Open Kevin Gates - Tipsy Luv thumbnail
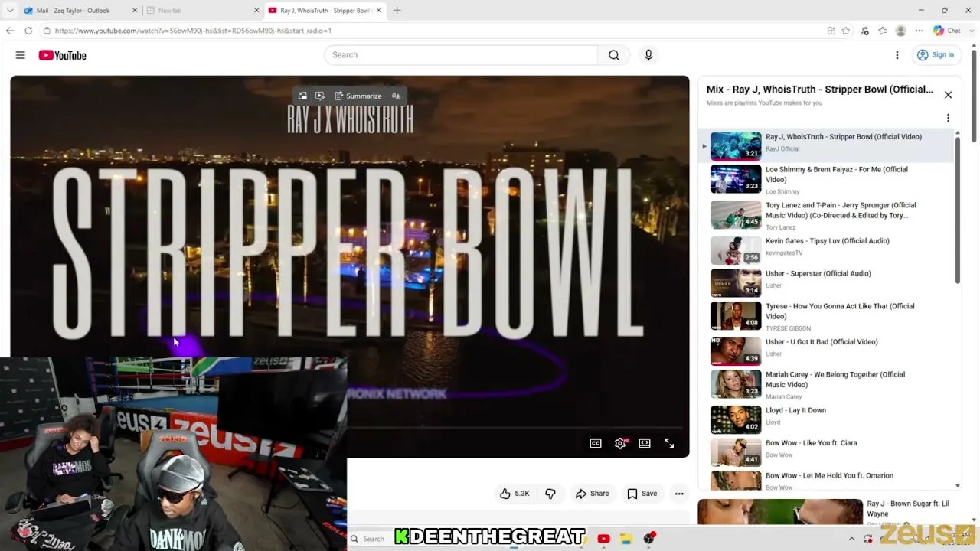This screenshot has width=980, height=551. point(736,250)
